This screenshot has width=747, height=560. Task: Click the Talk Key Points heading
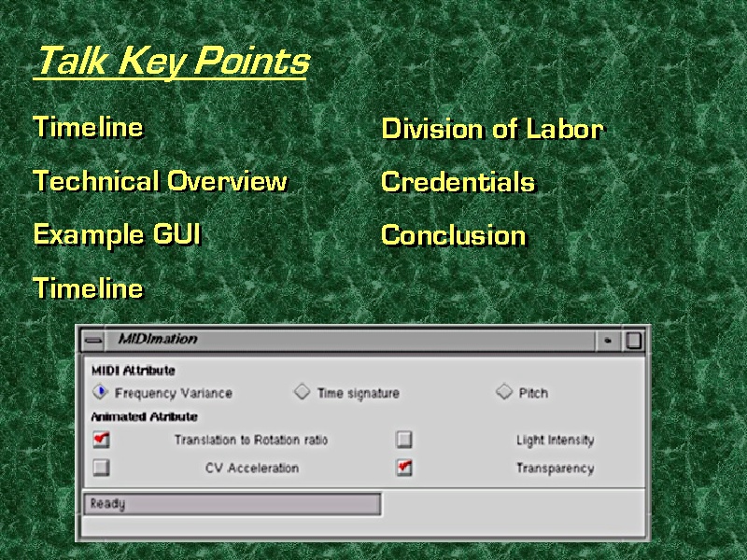tap(170, 63)
